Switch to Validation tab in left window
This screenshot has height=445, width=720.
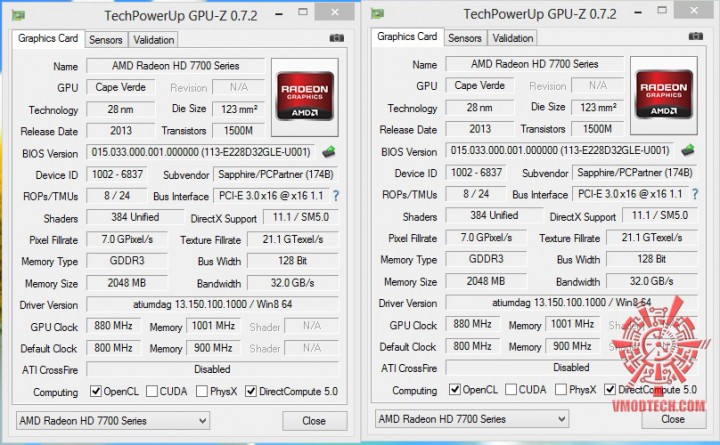pyautogui.click(x=153, y=40)
